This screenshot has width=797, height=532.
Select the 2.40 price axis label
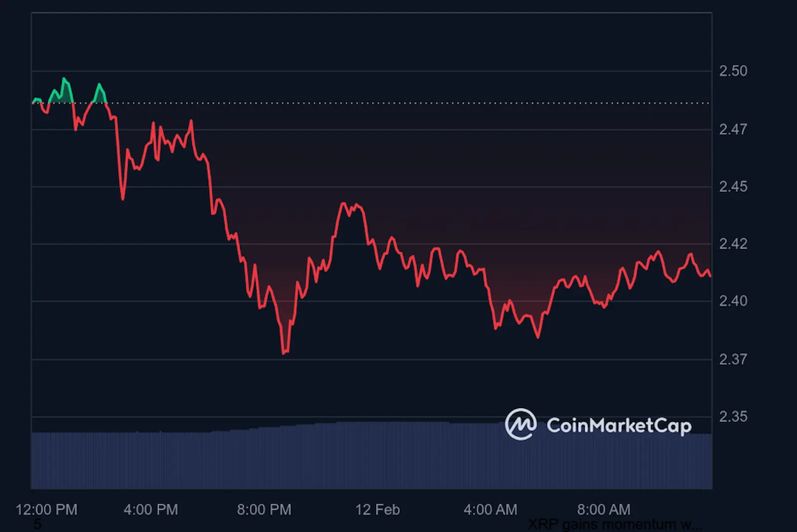click(x=733, y=301)
